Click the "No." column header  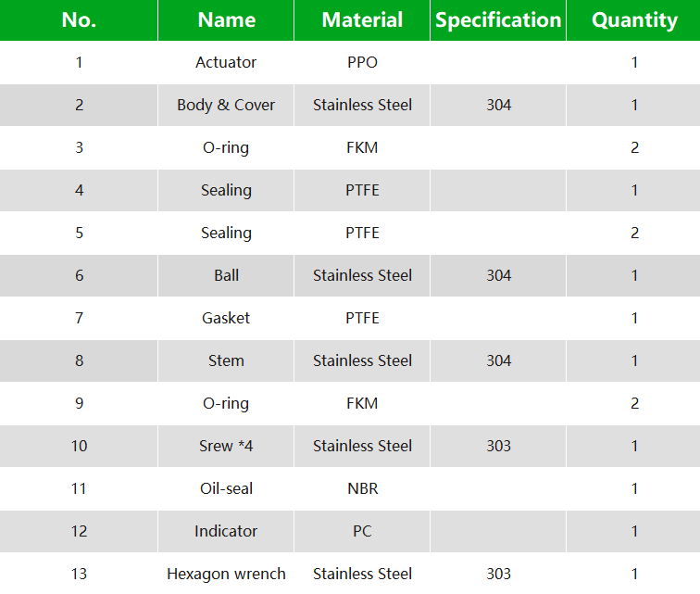(79, 20)
